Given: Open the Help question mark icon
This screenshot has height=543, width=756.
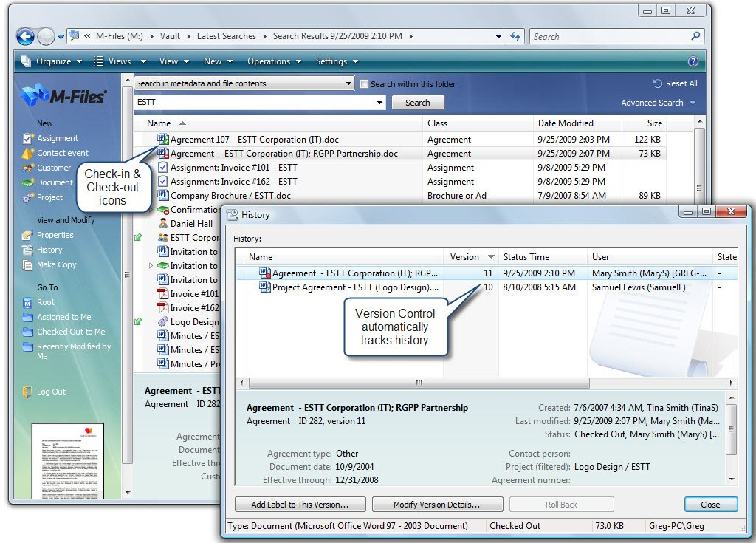Looking at the screenshot, I should (693, 61).
